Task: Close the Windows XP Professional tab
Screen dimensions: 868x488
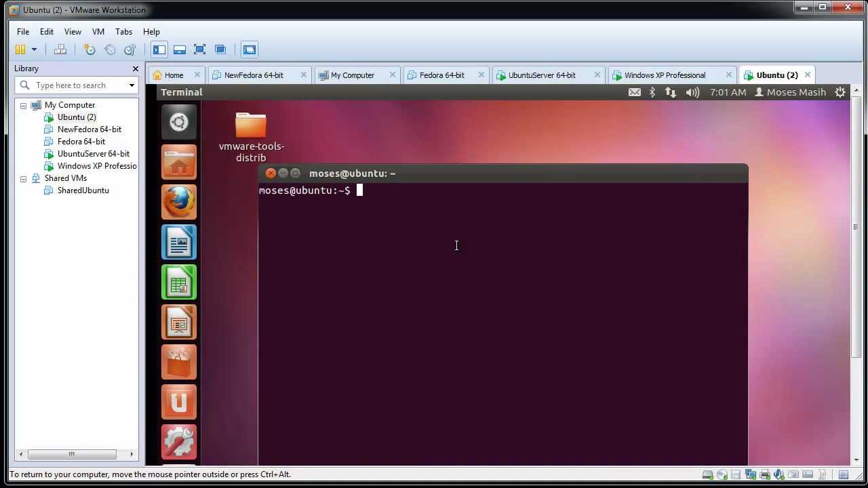Action: 729,75
